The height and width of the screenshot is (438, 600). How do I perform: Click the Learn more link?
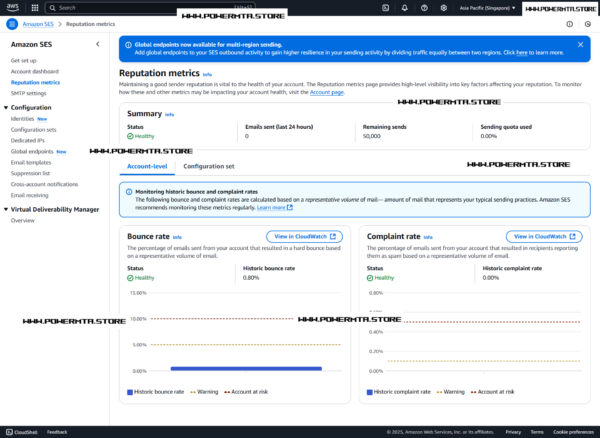(271, 207)
